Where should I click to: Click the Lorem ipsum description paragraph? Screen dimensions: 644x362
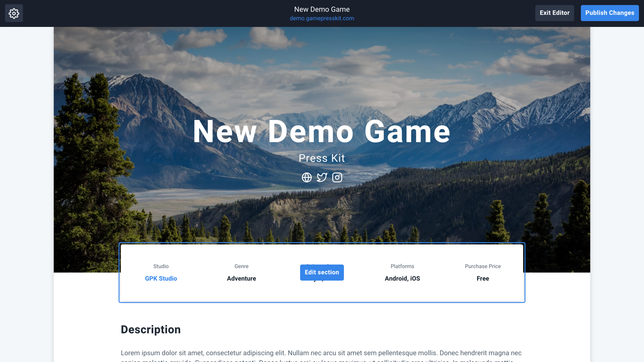(x=322, y=357)
